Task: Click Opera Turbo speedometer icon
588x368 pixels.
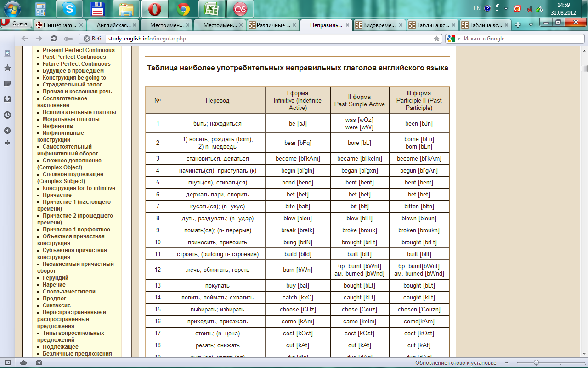Action: click(x=39, y=363)
